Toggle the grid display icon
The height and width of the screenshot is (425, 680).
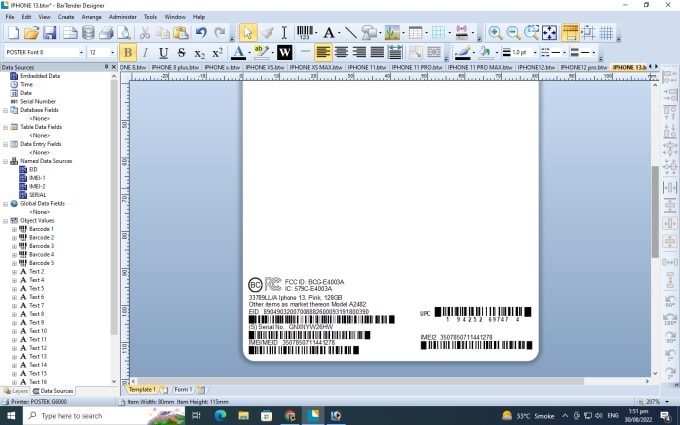coord(606,33)
